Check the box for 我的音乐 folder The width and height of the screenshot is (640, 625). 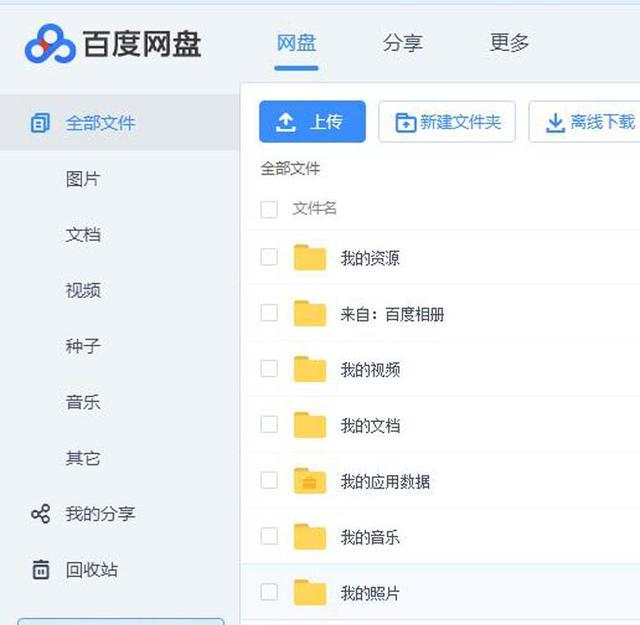coord(269,536)
